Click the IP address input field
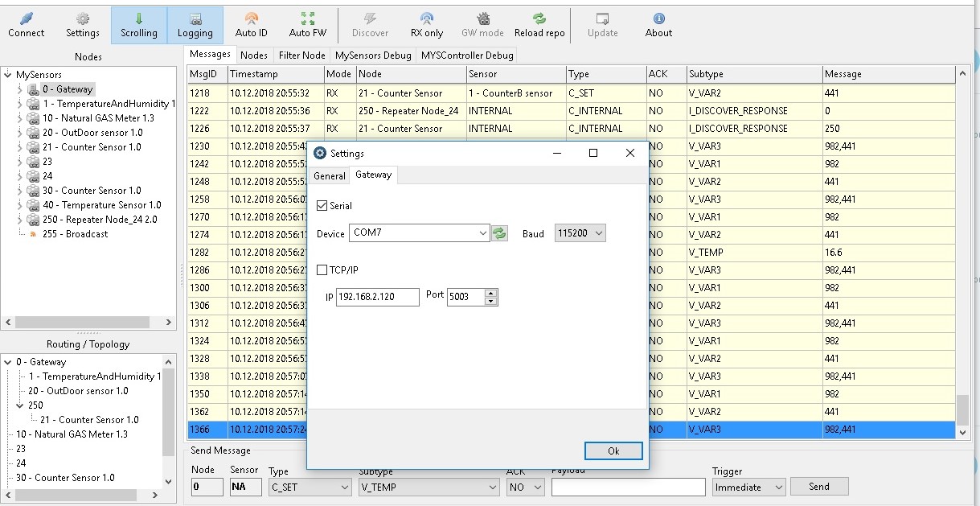Image resolution: width=980 pixels, height=506 pixels. [x=377, y=297]
